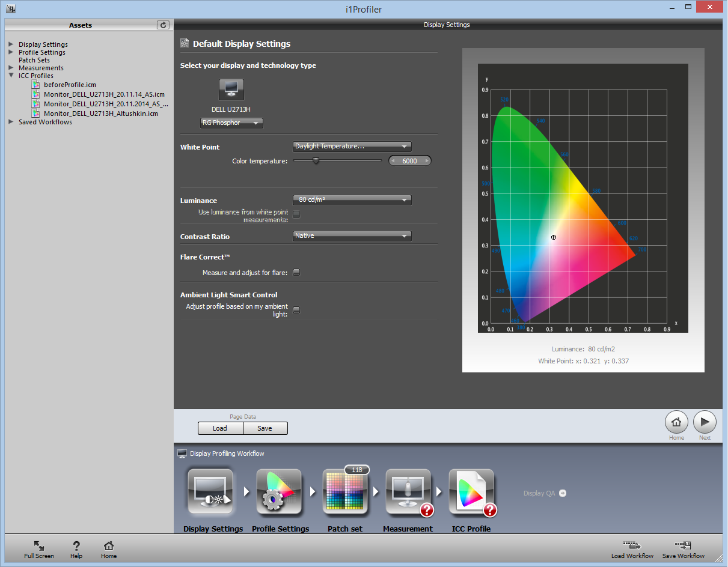Open the Profile Settings workflow step icon

(x=279, y=493)
